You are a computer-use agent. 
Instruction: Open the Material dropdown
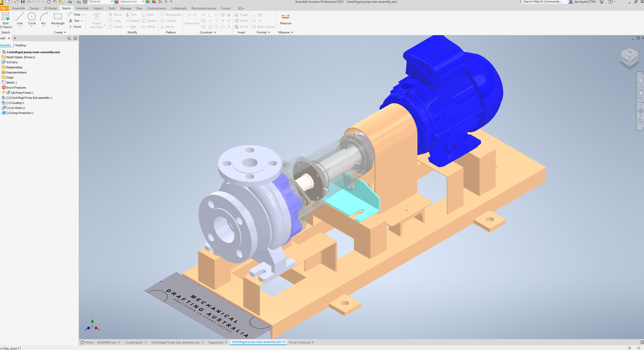(x=112, y=2)
